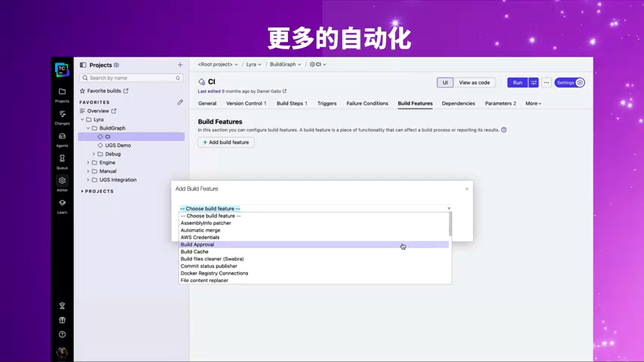Open the More tab dropdown
The width and height of the screenshot is (644, 362).
pyautogui.click(x=533, y=103)
